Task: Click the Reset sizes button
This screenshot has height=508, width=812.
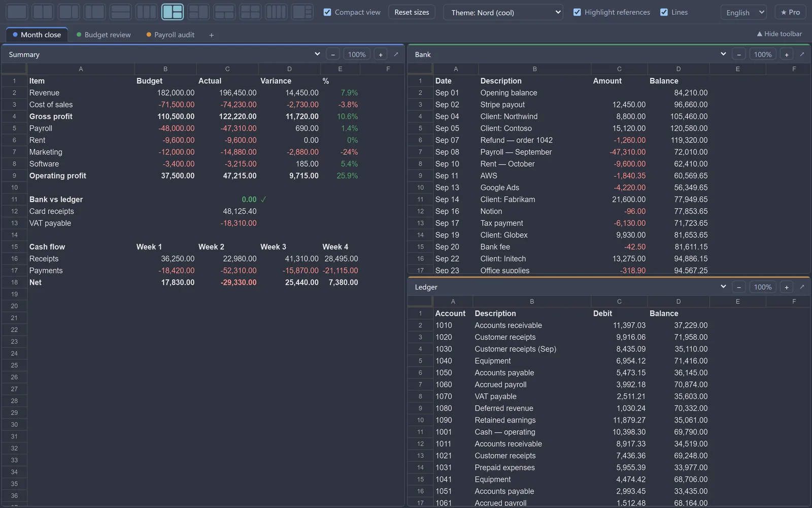Action: 412,12
